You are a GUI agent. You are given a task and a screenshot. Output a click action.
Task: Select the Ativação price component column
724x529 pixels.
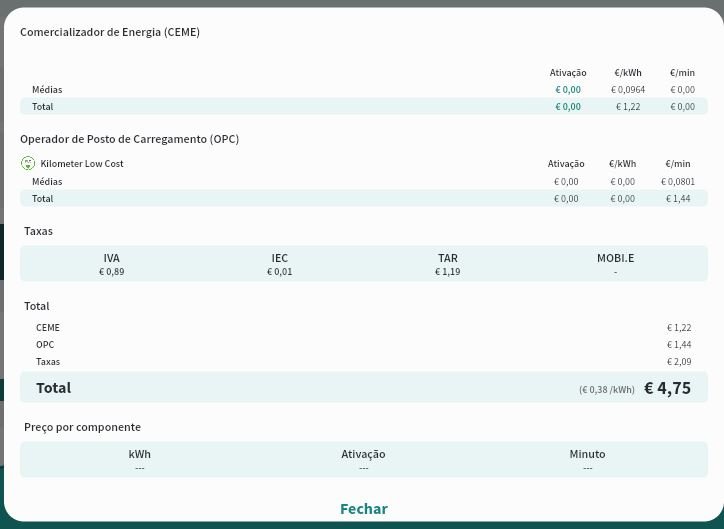pyautogui.click(x=363, y=460)
